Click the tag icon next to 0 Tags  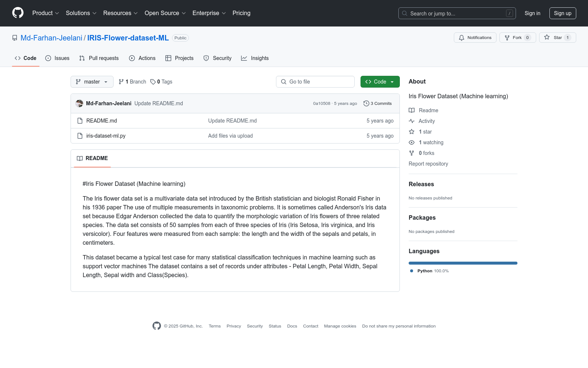point(153,82)
